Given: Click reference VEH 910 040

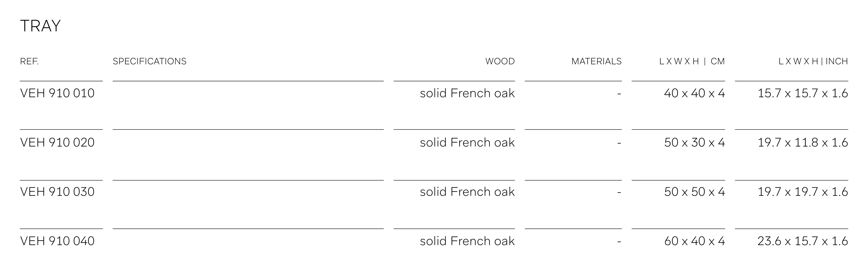Looking at the screenshot, I should [57, 241].
